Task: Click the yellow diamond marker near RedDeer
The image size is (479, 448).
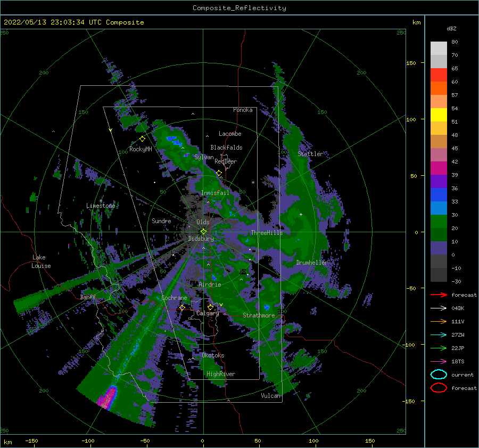Action: (x=219, y=173)
